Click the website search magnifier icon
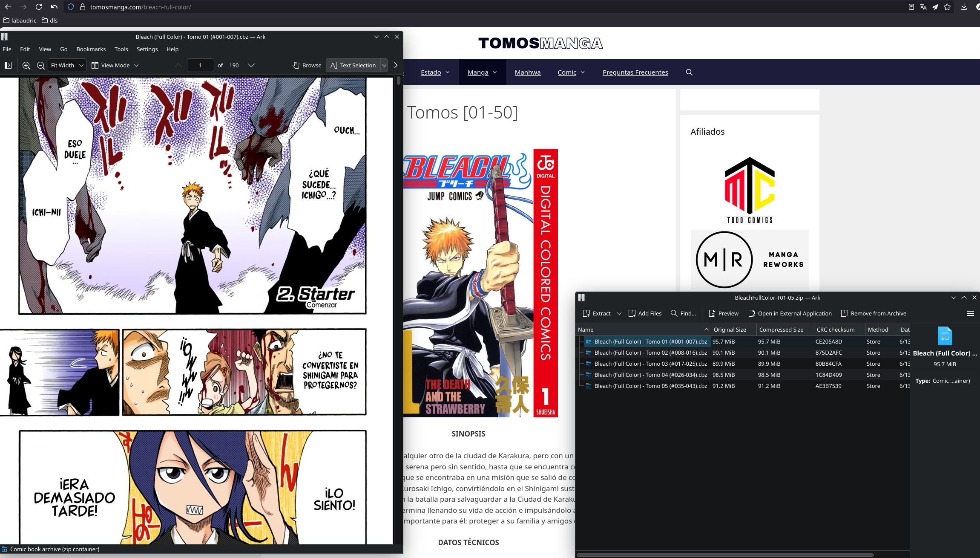Viewport: 980px width, 558px height. (x=689, y=72)
